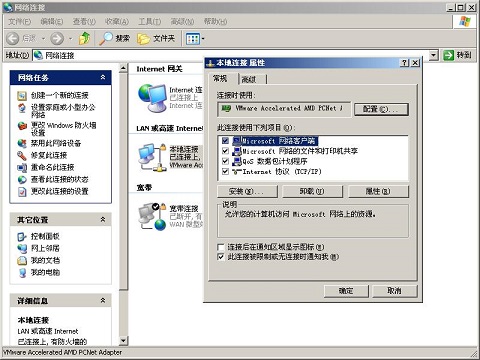Go up one folder level icon

coord(84,38)
